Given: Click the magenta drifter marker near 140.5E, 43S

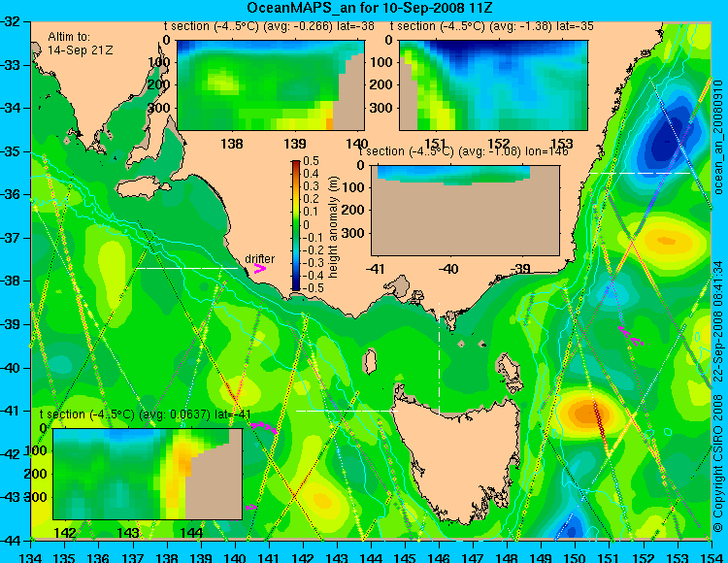Looking at the screenshot, I should point(250,507).
